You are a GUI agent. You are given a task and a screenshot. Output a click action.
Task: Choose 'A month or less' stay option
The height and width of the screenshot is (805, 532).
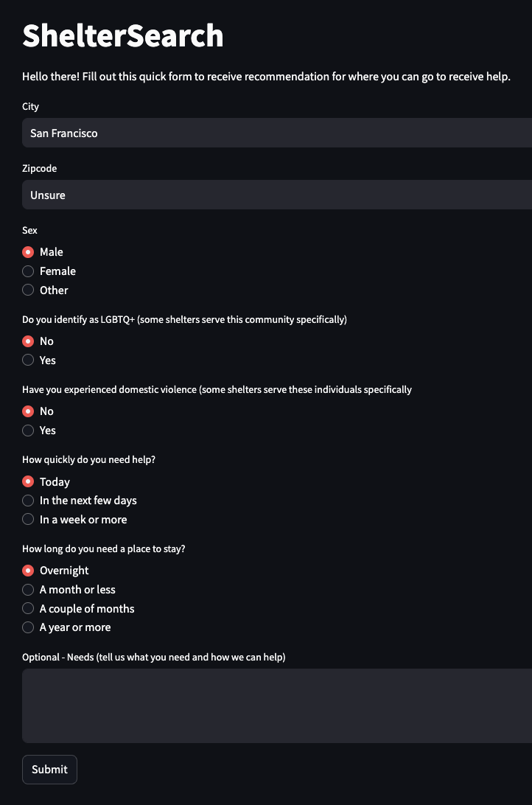29,590
